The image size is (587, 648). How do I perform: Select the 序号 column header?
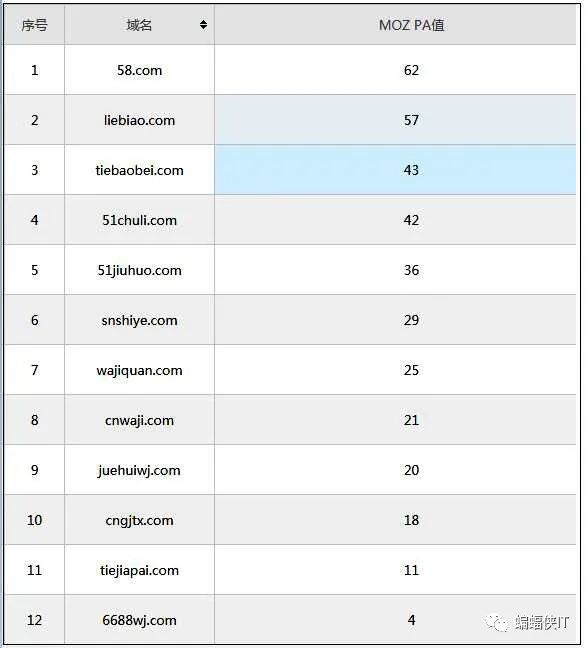[34, 25]
